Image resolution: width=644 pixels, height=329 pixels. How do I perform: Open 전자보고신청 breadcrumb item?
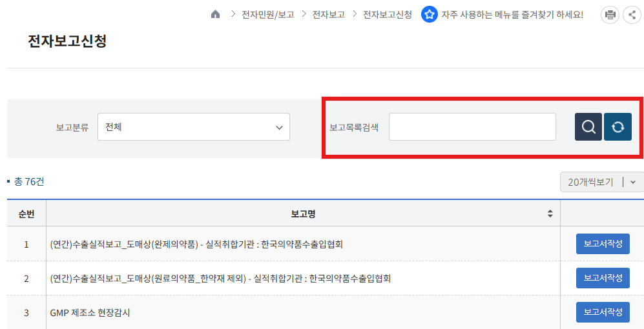[x=387, y=14]
